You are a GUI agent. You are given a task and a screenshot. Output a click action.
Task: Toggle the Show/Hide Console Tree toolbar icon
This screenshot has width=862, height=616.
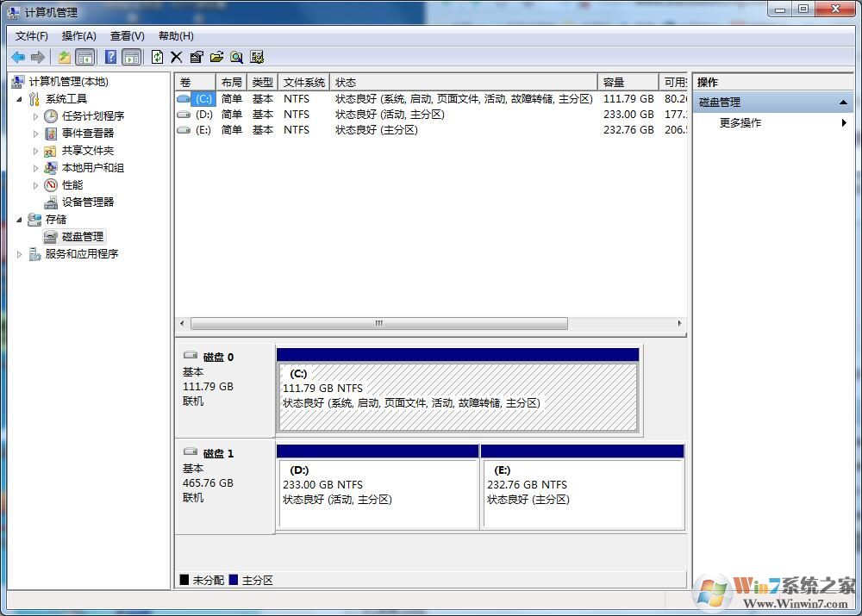click(x=86, y=57)
